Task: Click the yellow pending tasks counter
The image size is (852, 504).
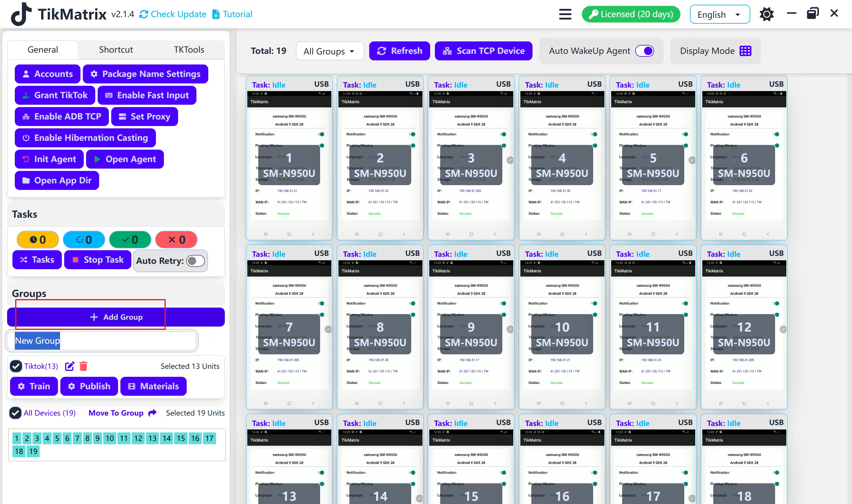Action: pyautogui.click(x=38, y=240)
